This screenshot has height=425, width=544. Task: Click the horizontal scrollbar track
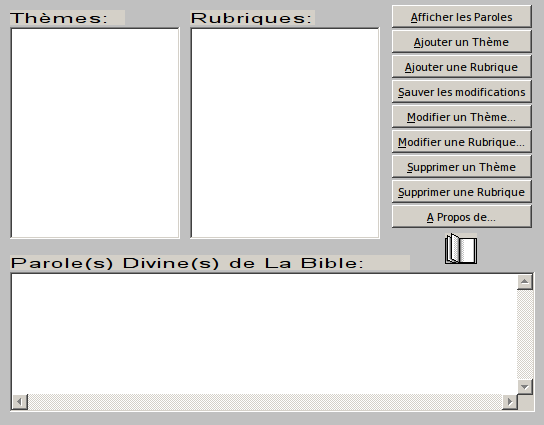click(265, 402)
